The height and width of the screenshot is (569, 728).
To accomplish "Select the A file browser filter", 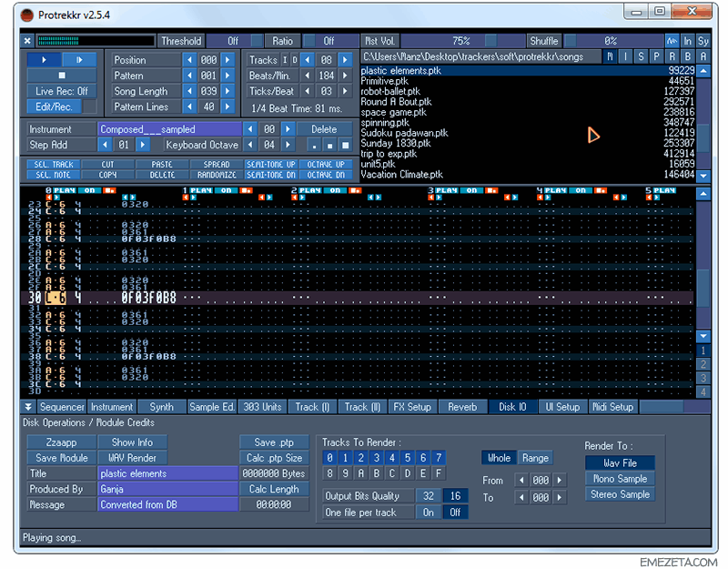I will pos(703,56).
